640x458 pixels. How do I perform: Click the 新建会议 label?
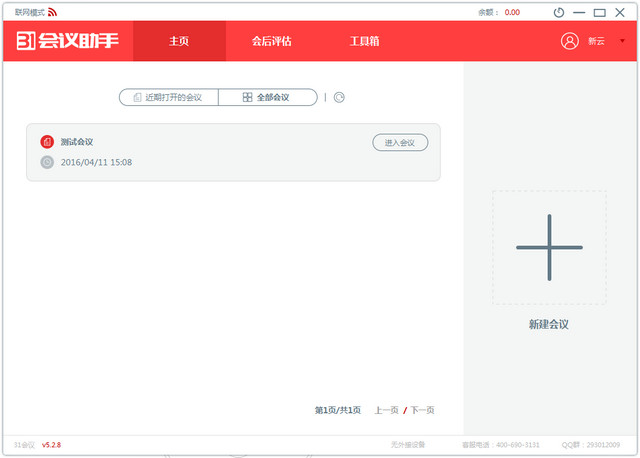548,324
